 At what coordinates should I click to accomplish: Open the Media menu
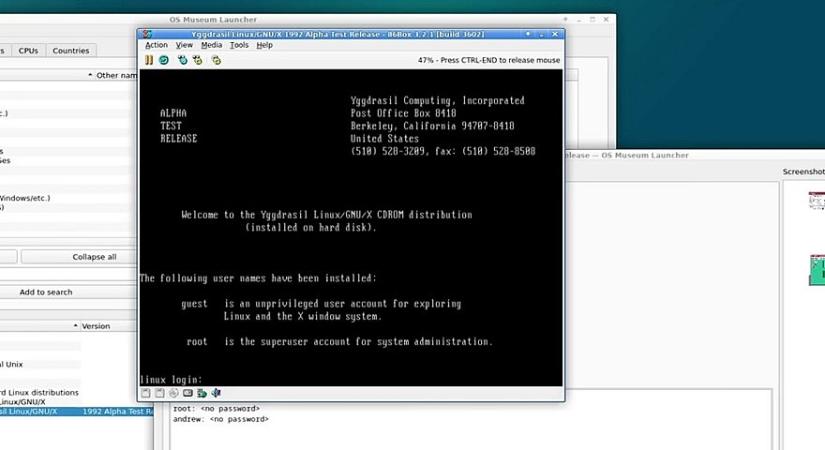[212, 45]
